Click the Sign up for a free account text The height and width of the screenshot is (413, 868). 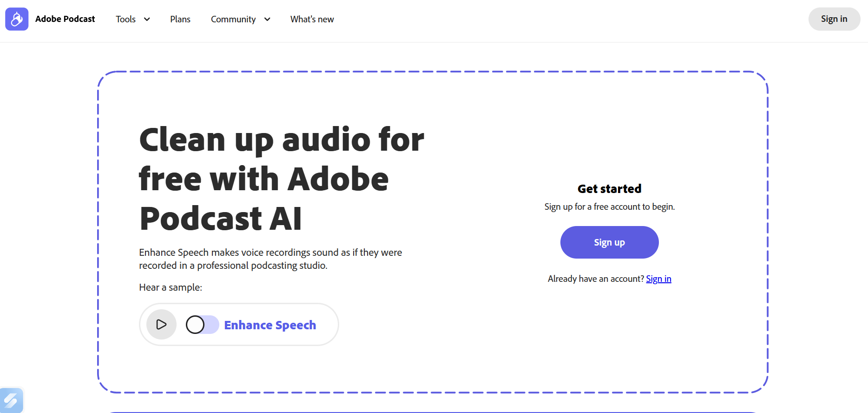(609, 207)
